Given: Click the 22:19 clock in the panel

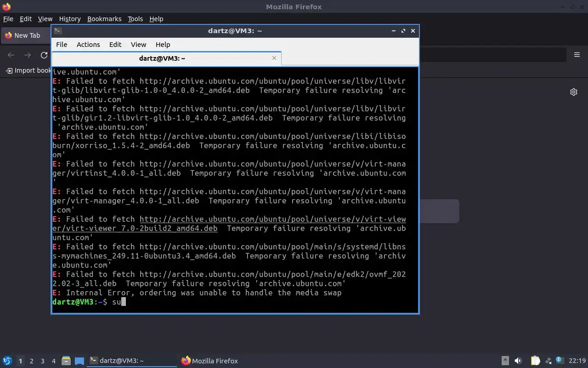Looking at the screenshot, I should pos(577,361).
